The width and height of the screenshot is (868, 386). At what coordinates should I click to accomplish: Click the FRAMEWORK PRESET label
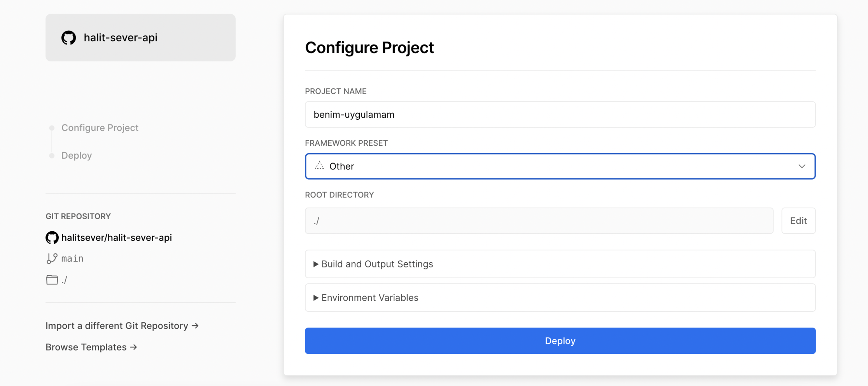click(x=346, y=143)
